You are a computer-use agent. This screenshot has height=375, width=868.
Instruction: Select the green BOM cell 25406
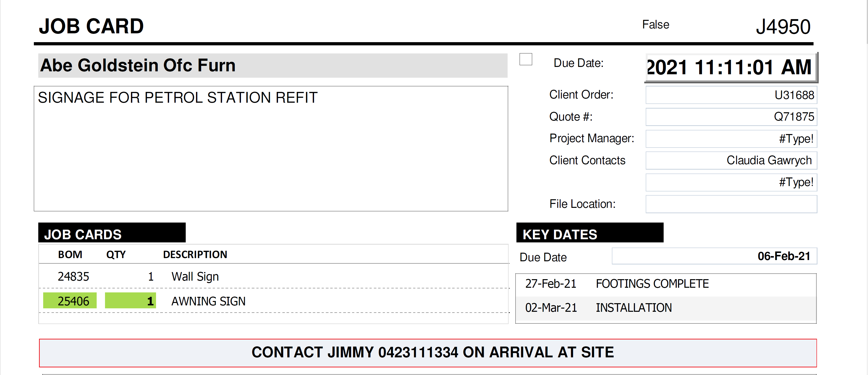[x=70, y=300]
